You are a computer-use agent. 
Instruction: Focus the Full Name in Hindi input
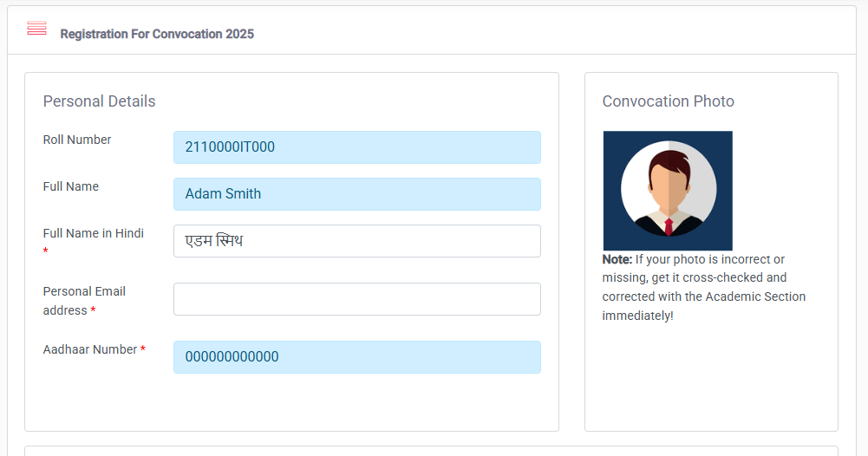pos(356,241)
